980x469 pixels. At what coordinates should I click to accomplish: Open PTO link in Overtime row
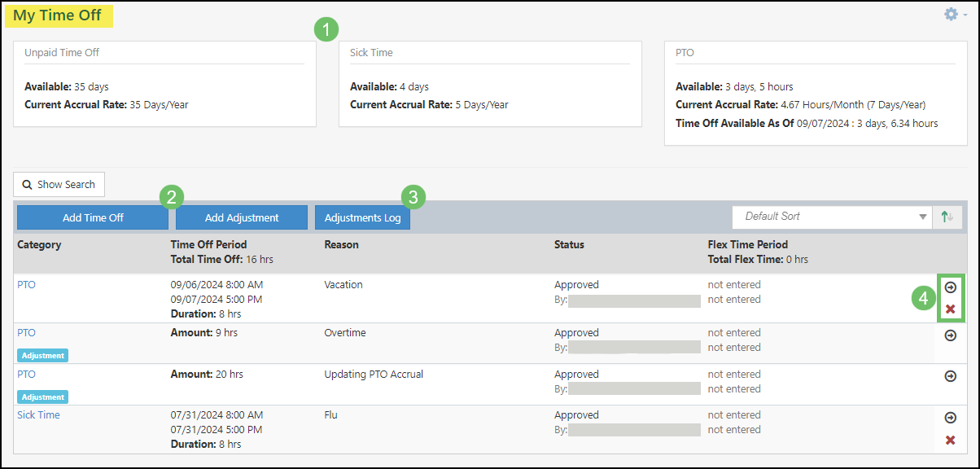tap(26, 333)
